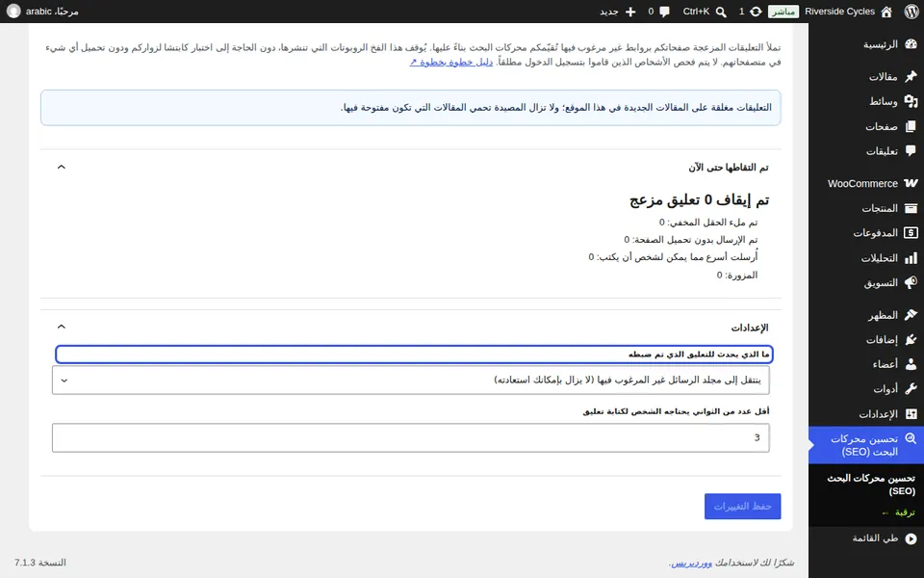Collapse the تم التقاطها حتى الآن section chevron

point(62,167)
